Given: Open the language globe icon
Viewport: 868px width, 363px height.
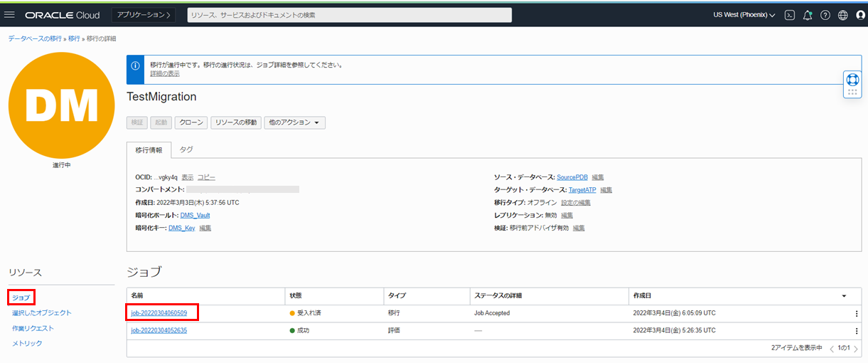Looking at the screenshot, I should pyautogui.click(x=843, y=15).
